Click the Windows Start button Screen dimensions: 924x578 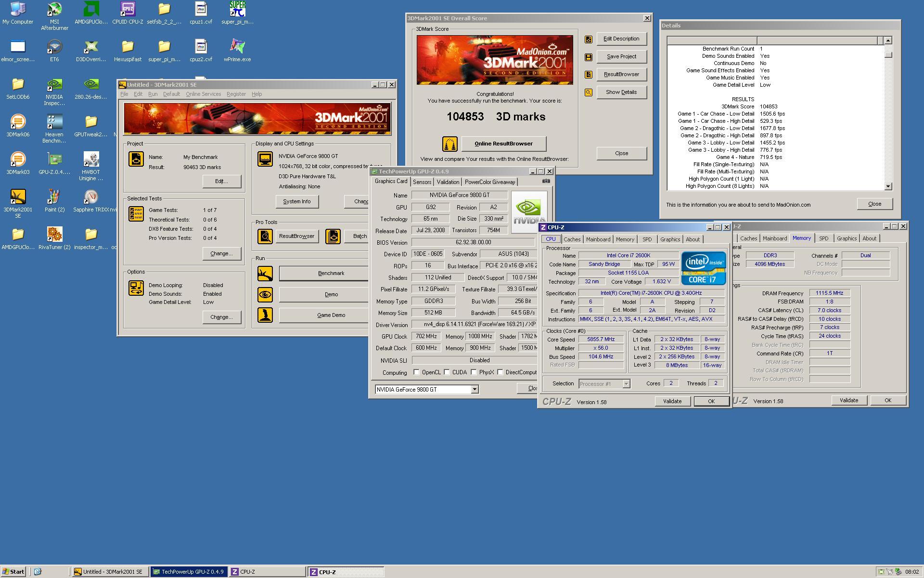13,572
